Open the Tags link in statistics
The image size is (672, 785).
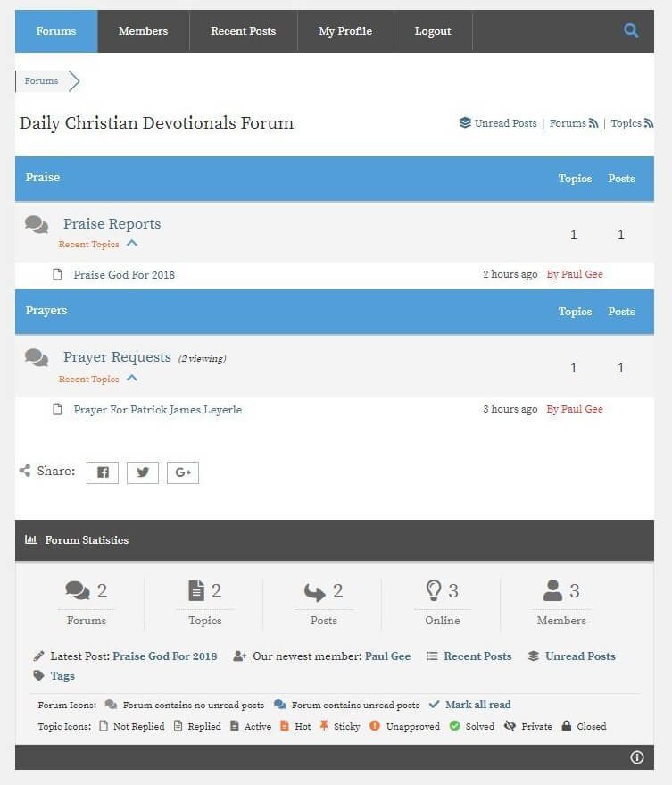(x=62, y=676)
